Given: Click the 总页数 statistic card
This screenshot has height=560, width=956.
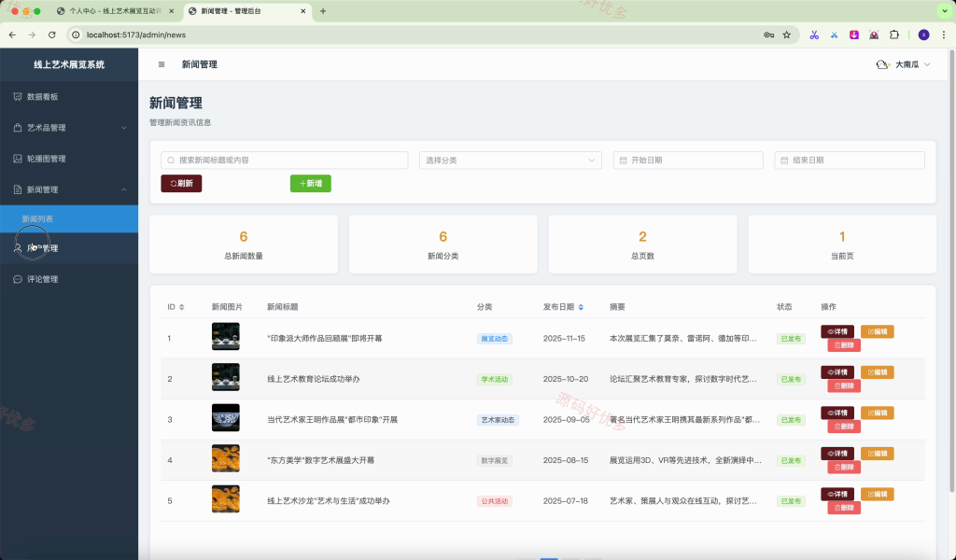Looking at the screenshot, I should click(x=642, y=245).
